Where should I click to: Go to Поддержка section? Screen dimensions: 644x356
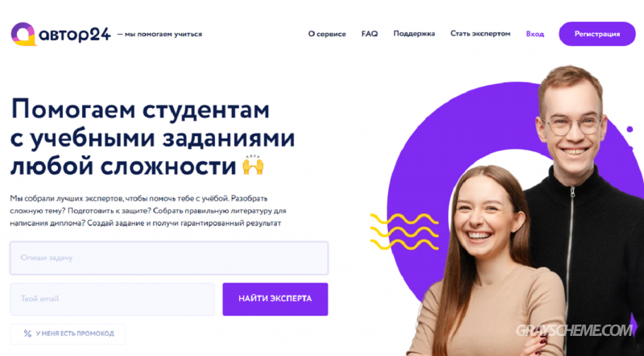coord(414,34)
